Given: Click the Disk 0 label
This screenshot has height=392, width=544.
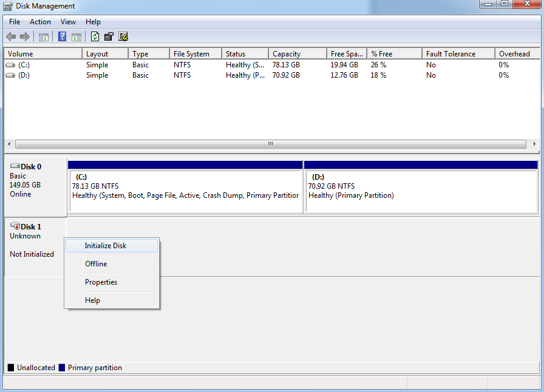Looking at the screenshot, I should click(x=31, y=166).
